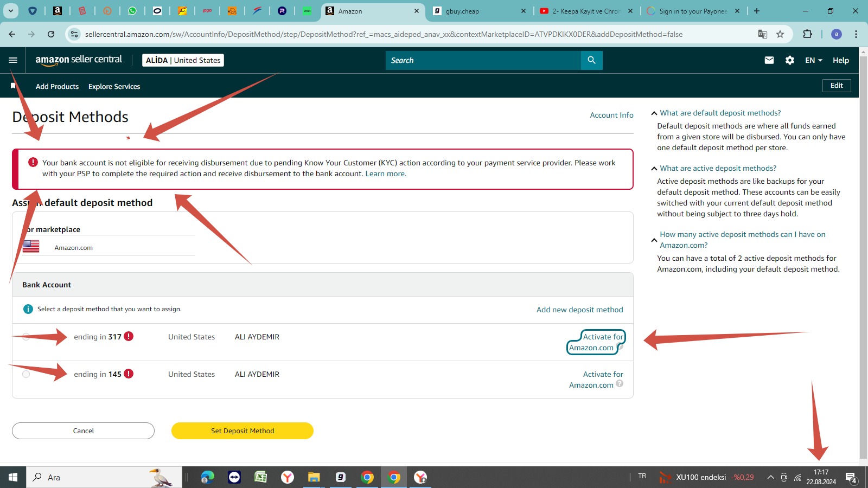Viewport: 868px width, 488px height.
Task: Click the help icon beside ending in 145
Action: point(620,383)
